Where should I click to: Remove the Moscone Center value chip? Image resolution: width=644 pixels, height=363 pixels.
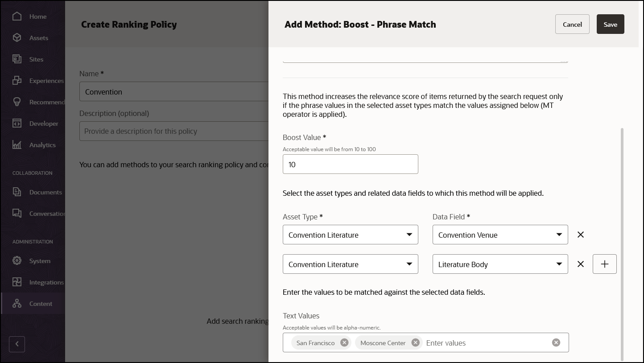click(415, 342)
